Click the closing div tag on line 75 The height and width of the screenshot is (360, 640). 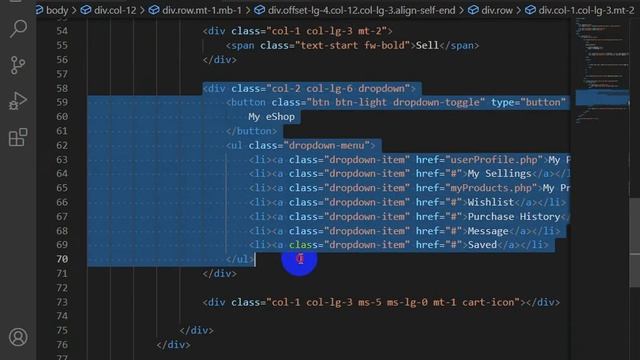[197, 330]
